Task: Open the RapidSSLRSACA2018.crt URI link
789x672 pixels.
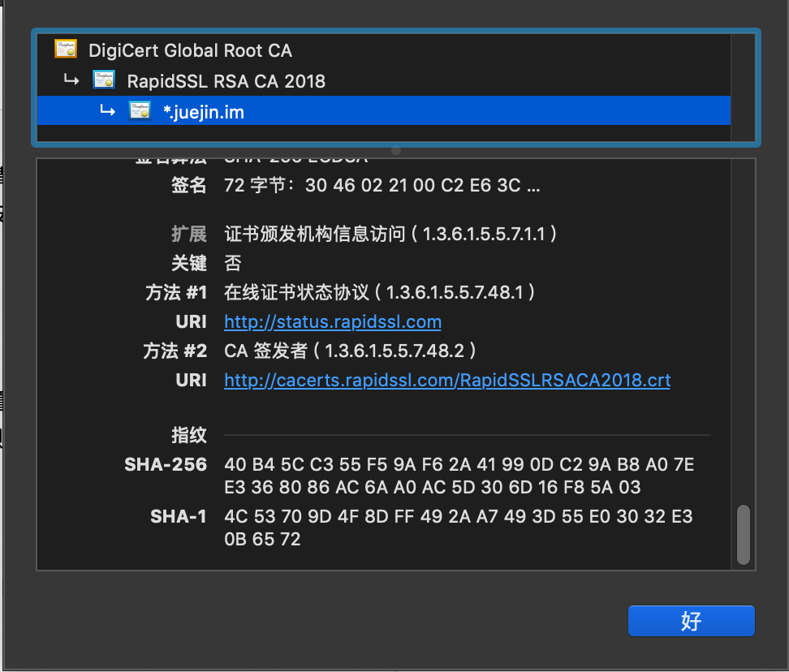Action: pyautogui.click(x=447, y=381)
